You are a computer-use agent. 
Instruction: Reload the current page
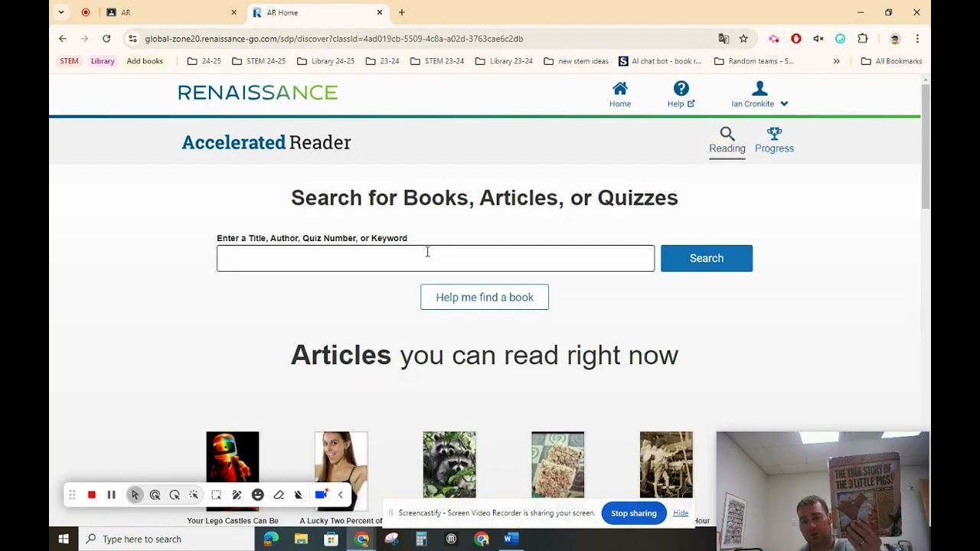click(106, 38)
